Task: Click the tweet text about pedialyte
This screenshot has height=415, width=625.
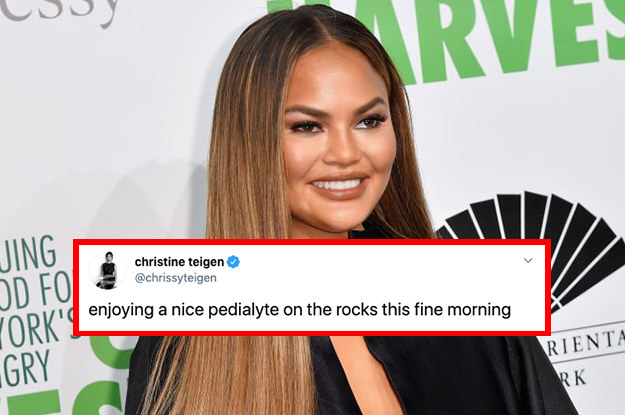Action: (299, 310)
